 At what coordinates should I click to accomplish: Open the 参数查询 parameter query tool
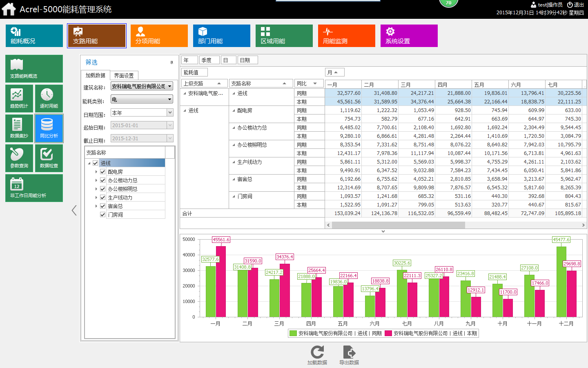pos(19,158)
